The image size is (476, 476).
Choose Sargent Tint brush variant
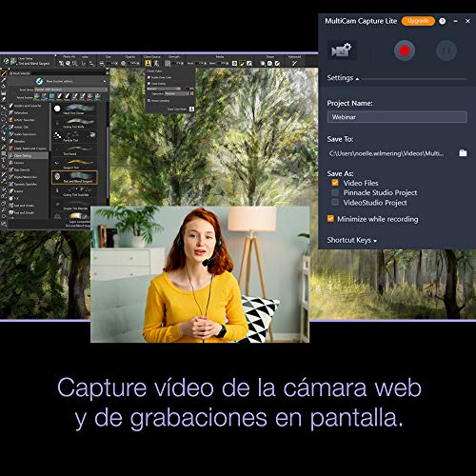click(74, 164)
